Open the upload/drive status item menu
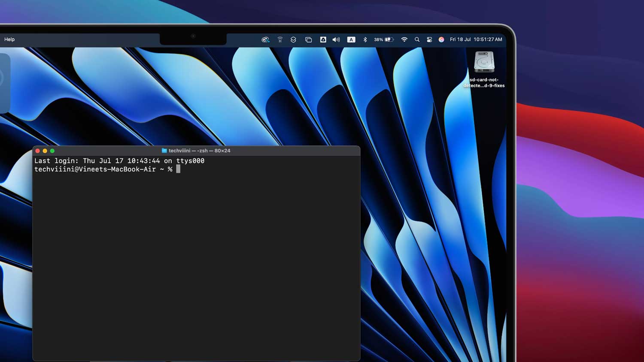The height and width of the screenshot is (362, 644). tap(323, 39)
